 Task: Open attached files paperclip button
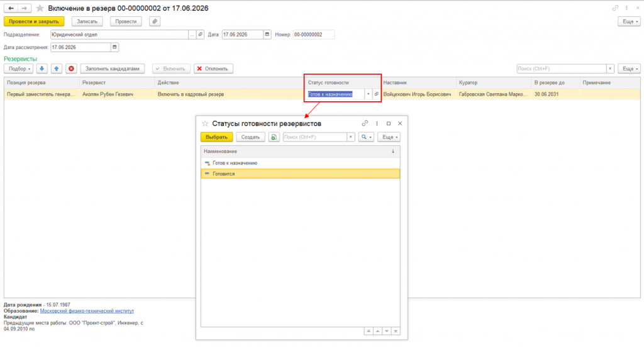(155, 21)
